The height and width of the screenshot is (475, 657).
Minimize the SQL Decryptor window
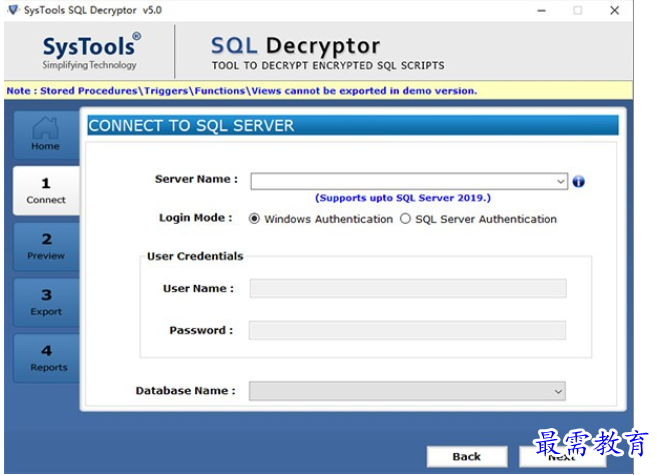click(541, 10)
